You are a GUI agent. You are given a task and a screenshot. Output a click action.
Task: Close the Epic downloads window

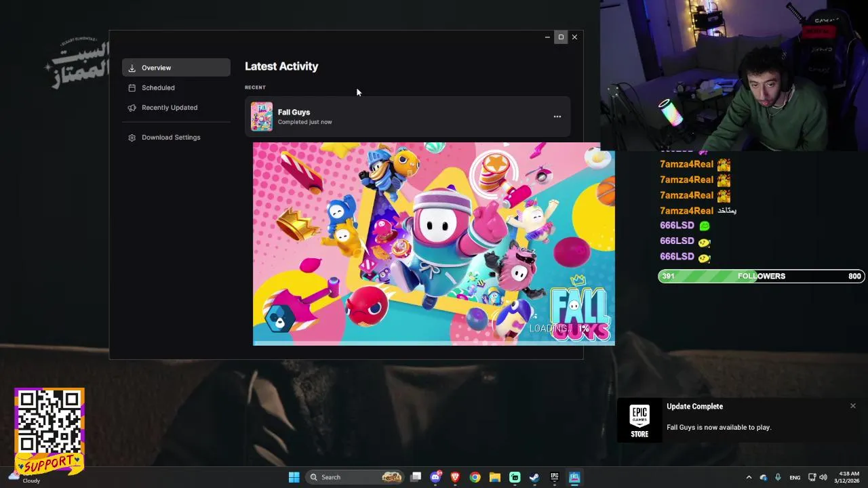(x=574, y=37)
